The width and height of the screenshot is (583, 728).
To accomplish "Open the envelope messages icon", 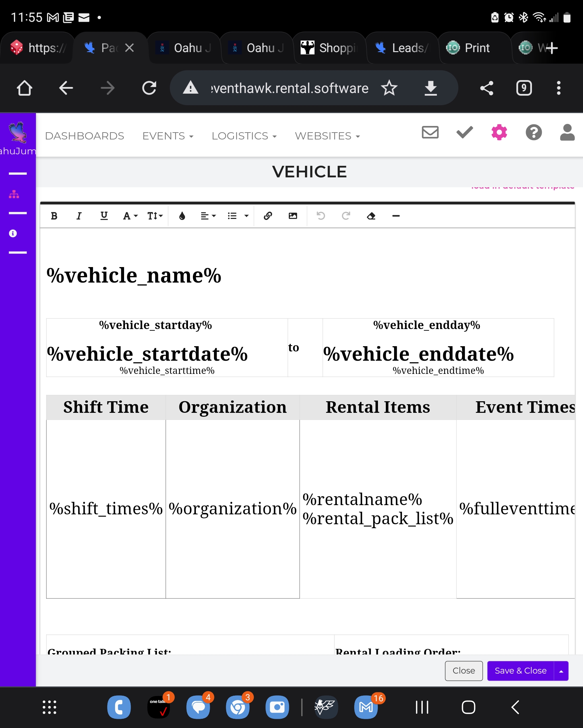I will 430,132.
